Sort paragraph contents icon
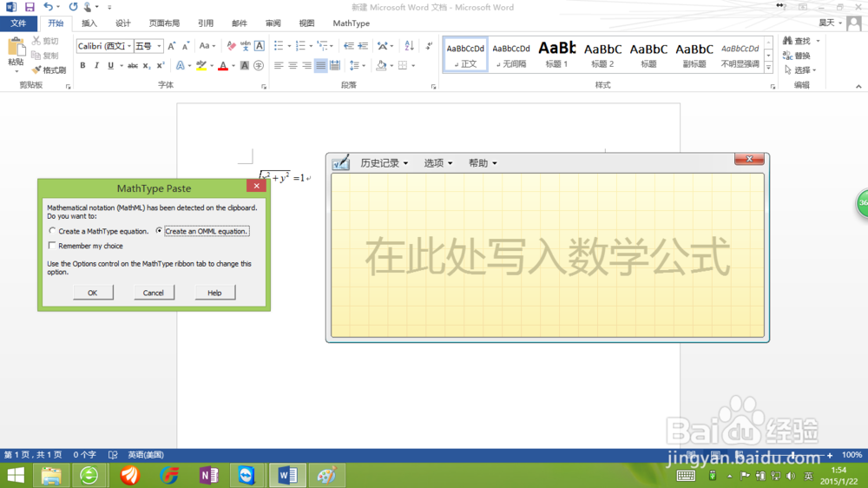Viewport: 868px width, 488px height. [x=409, y=46]
